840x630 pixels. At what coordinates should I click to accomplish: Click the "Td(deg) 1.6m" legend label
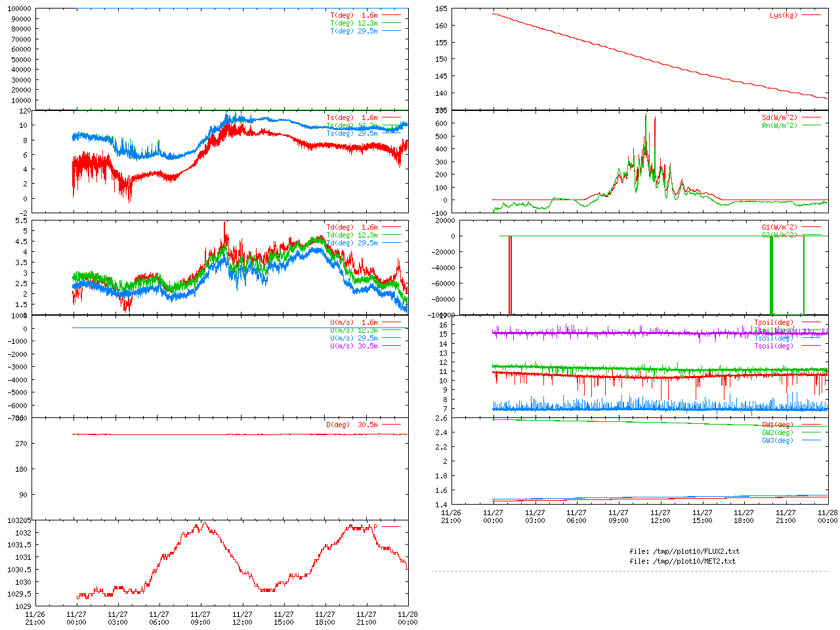pyautogui.click(x=352, y=227)
